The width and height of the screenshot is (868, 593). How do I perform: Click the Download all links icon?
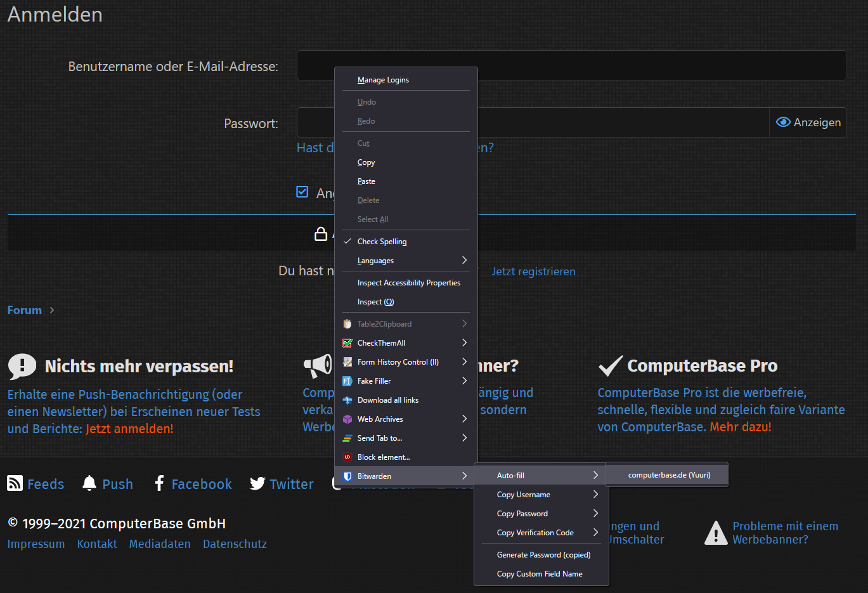[x=347, y=400]
